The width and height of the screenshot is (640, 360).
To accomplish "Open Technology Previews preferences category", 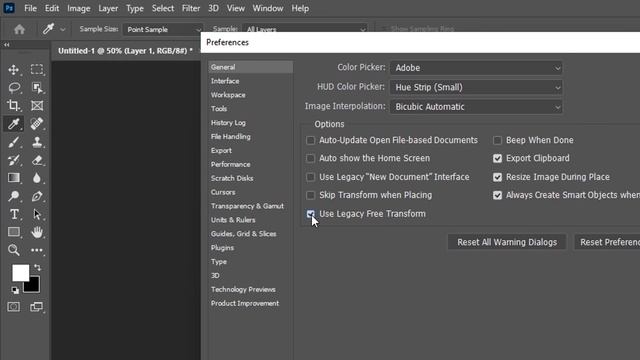I will coord(243,289).
